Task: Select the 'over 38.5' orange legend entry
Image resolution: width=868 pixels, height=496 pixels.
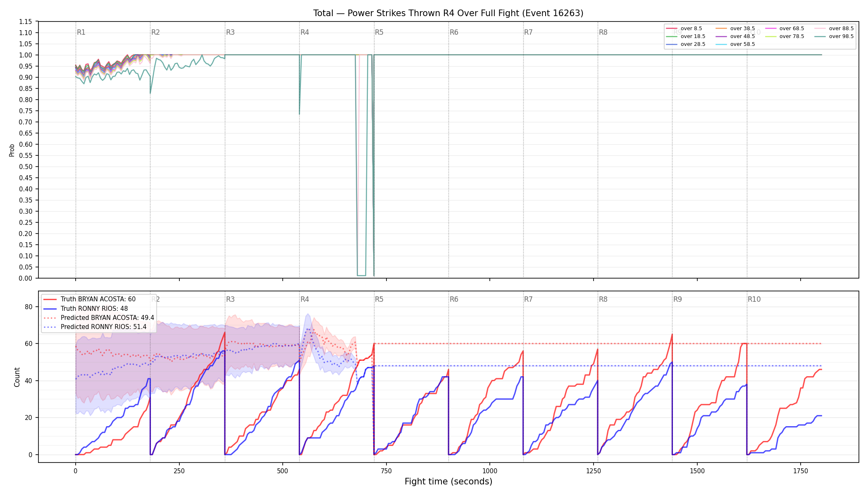Action: click(735, 29)
